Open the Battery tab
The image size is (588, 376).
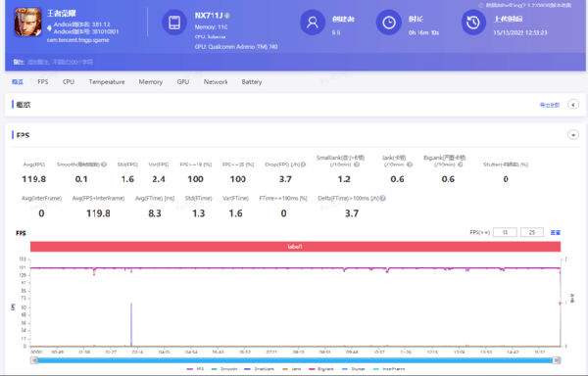coord(252,81)
